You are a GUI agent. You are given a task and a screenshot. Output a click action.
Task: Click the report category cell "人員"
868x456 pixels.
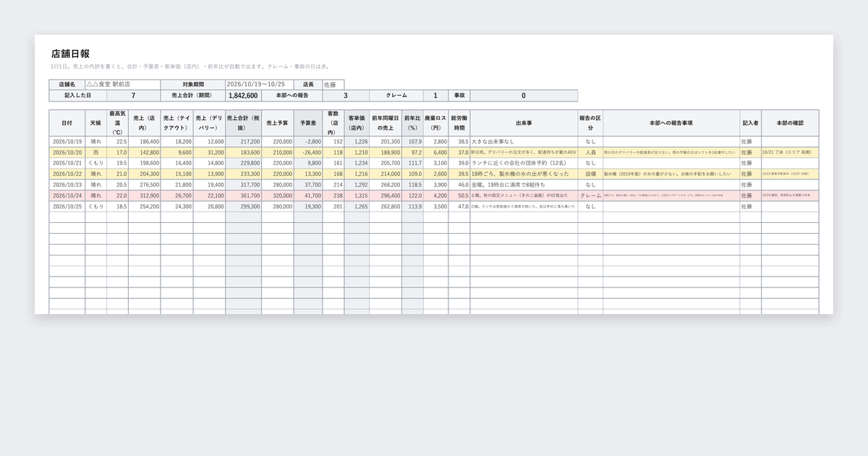click(590, 153)
